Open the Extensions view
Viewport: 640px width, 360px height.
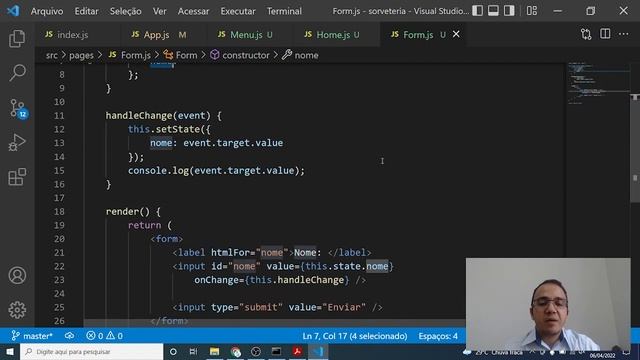pos(17,177)
